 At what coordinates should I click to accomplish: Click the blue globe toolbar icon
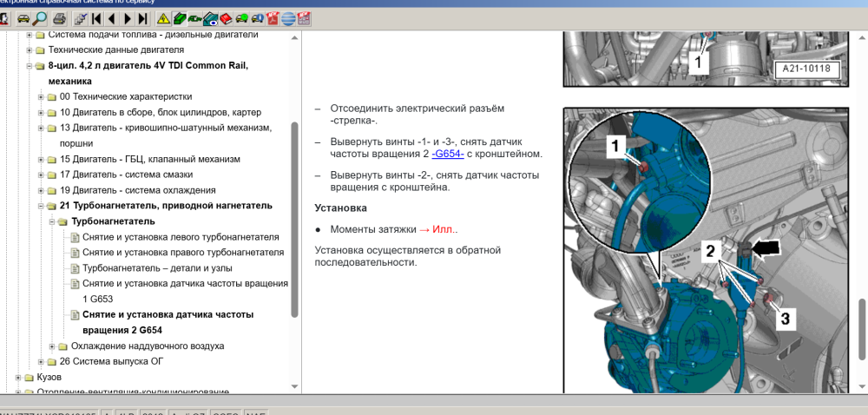pos(288,19)
